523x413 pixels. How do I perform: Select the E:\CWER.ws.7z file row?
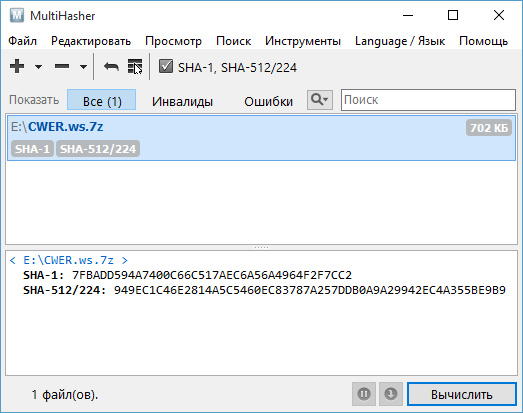point(262,138)
